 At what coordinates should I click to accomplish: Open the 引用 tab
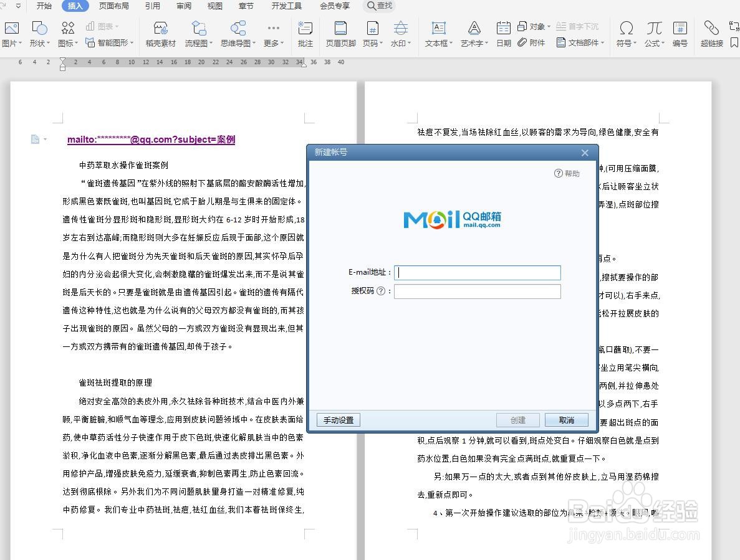(x=153, y=6)
